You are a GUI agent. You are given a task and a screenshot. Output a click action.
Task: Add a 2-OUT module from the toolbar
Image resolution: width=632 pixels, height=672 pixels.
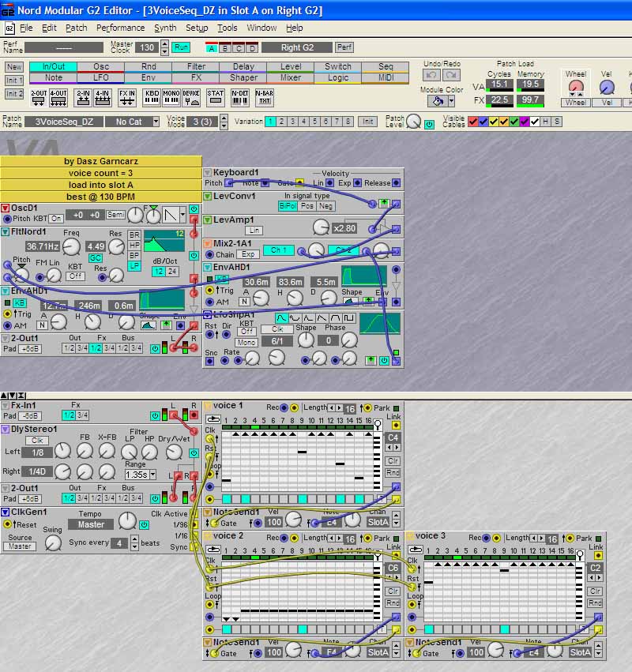click(39, 97)
